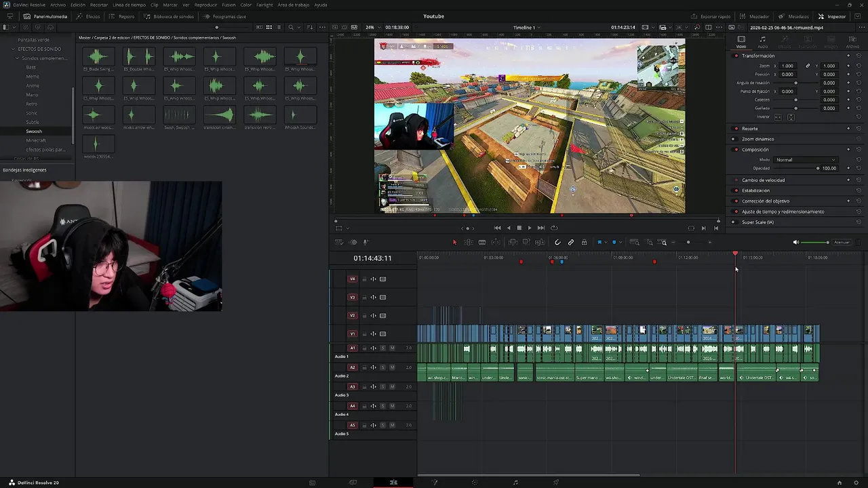Lock the V4 track
The image size is (868, 488).
364,279
